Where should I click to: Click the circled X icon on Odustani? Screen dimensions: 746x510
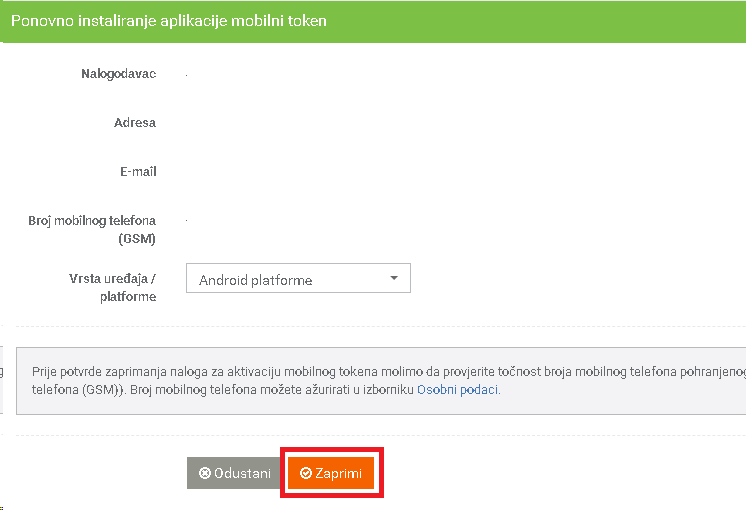tap(205, 473)
